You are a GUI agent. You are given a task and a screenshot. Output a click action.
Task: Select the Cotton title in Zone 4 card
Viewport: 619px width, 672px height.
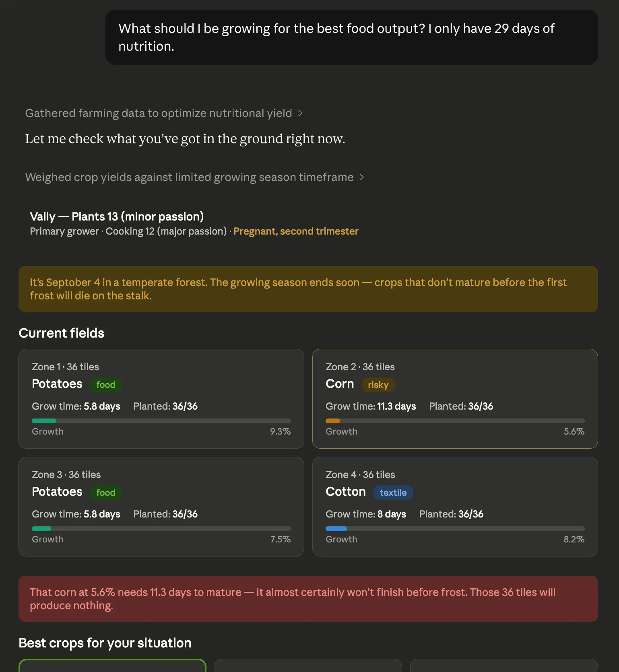coord(345,492)
